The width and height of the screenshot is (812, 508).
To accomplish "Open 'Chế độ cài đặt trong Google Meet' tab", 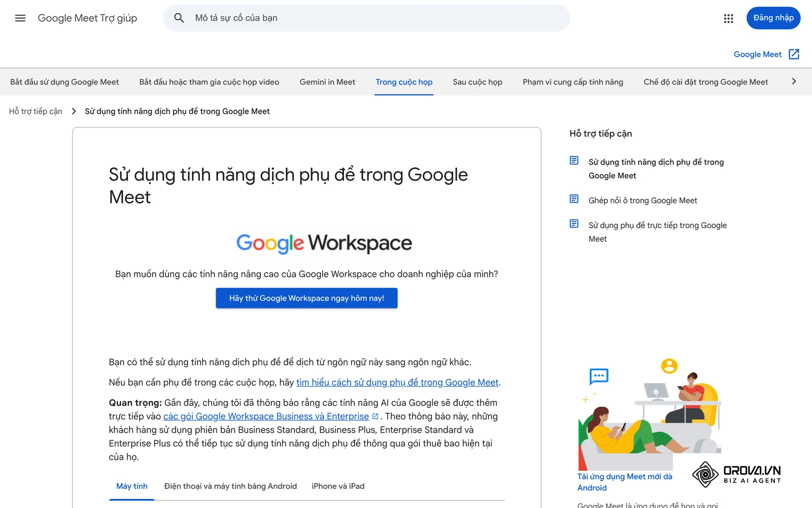I will 706,82.
